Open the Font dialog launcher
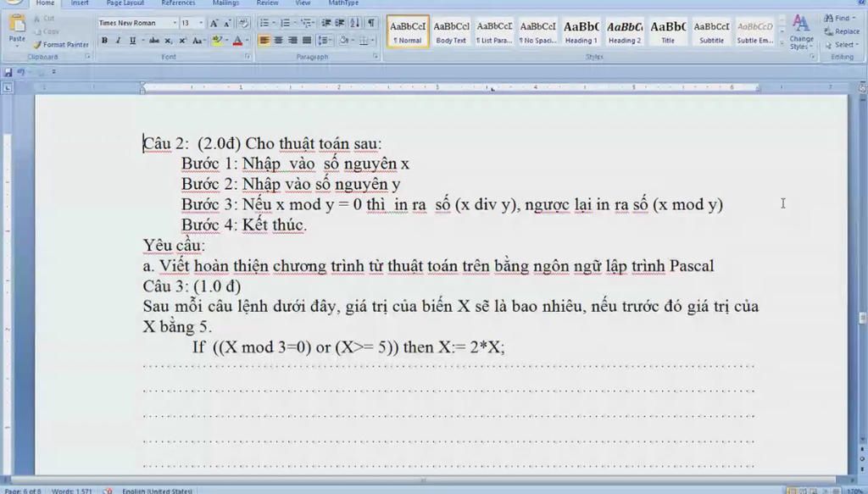 click(x=248, y=57)
